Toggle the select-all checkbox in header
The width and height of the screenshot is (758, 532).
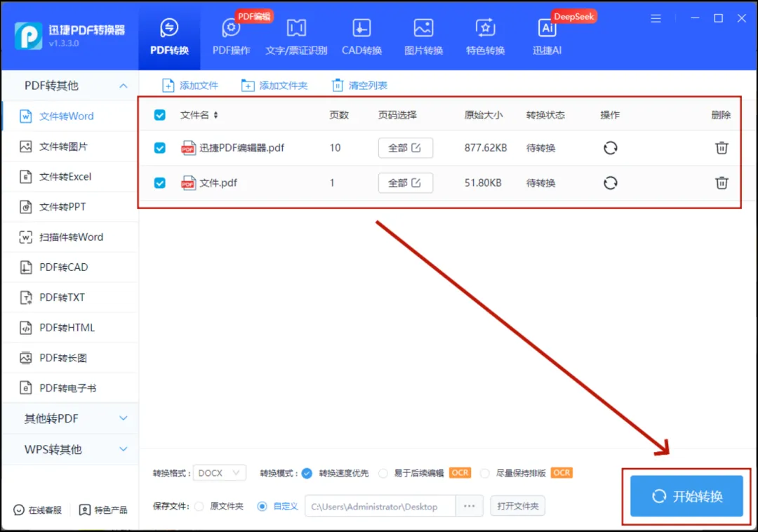pyautogui.click(x=159, y=115)
